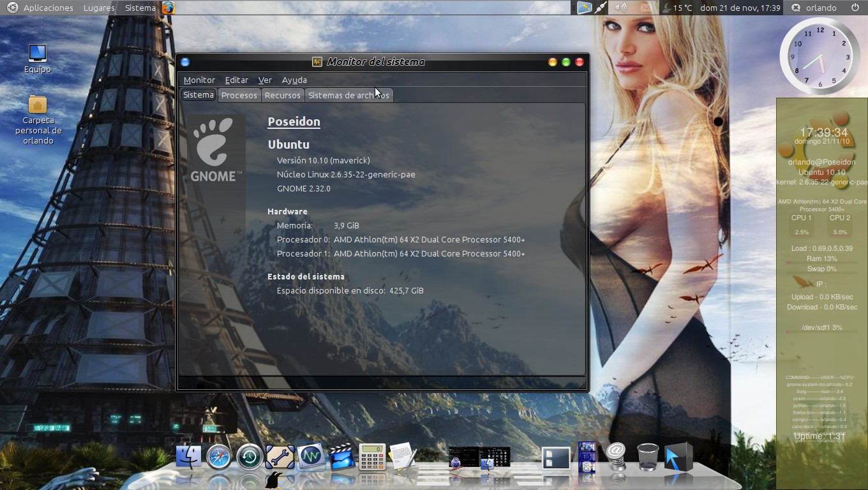Click the GNOME foot menu icon in top panel
Image resolution: width=868 pixels, height=490 pixels.
11,8
